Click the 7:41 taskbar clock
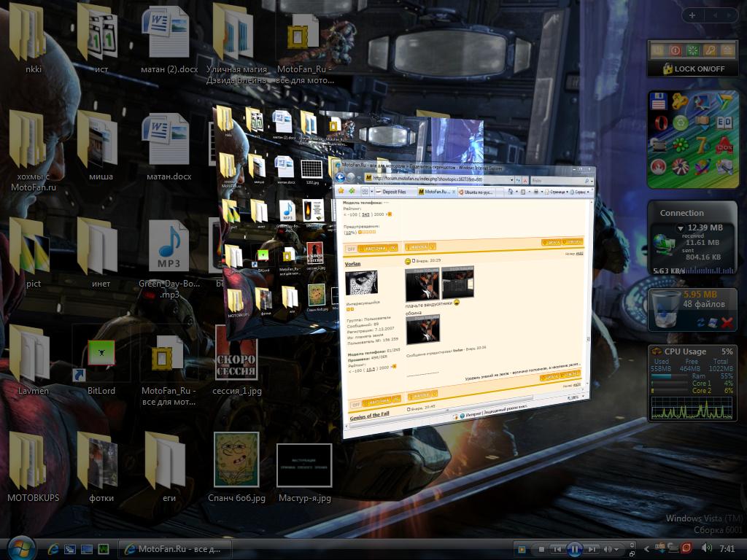 [x=727, y=548]
